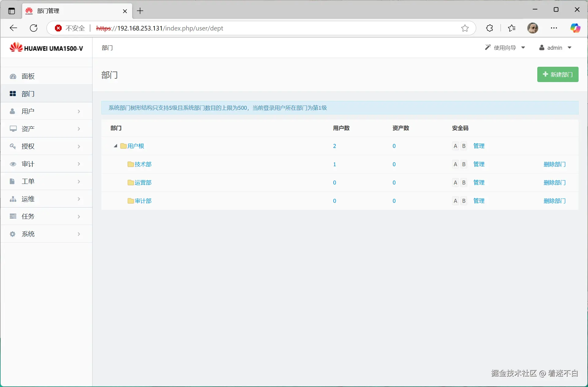Toggle security code A for 用户根
The width and height of the screenshot is (588, 387).
pos(455,146)
